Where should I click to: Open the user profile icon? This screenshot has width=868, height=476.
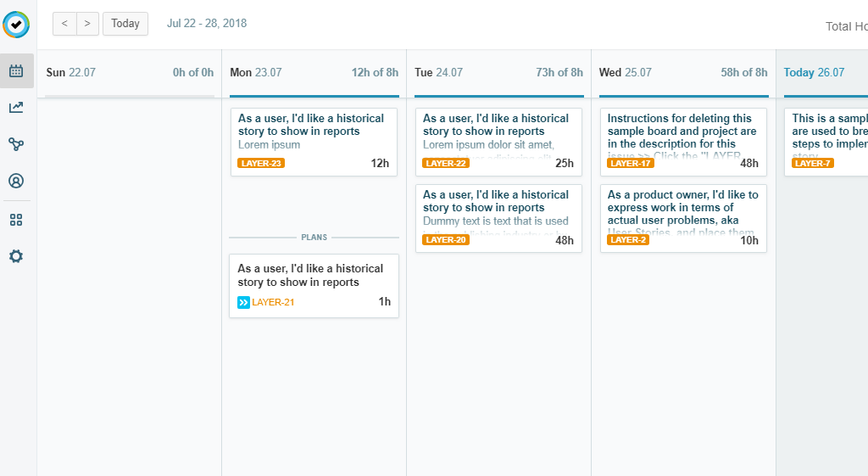[16, 181]
